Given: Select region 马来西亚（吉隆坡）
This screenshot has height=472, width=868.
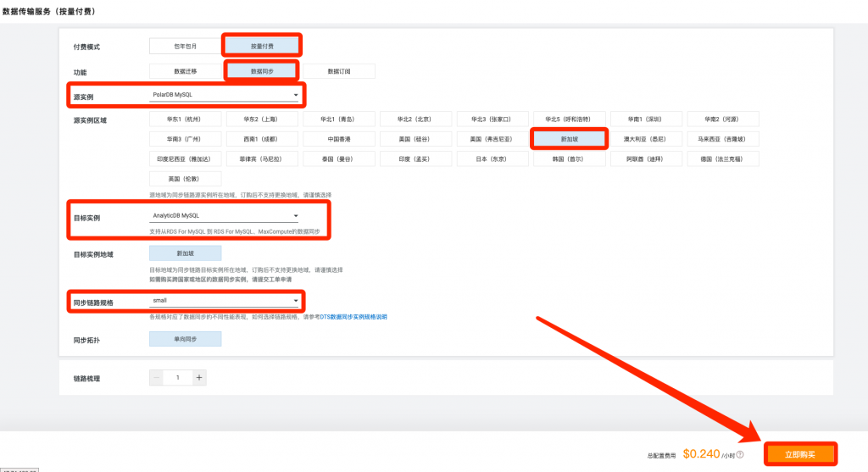Looking at the screenshot, I should [723, 139].
